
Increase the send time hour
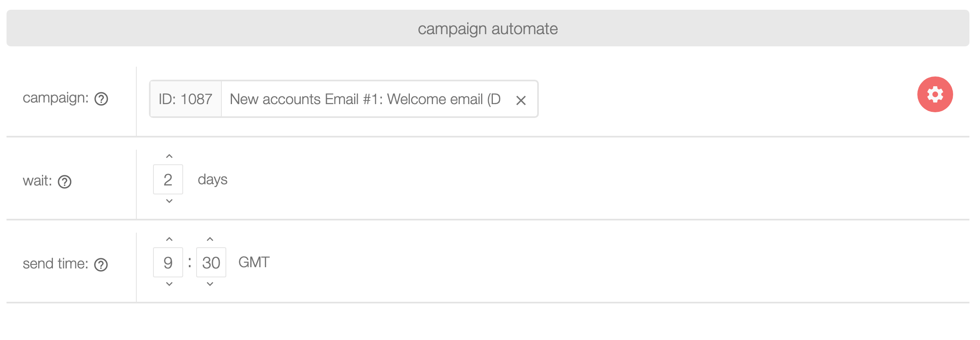tap(169, 239)
